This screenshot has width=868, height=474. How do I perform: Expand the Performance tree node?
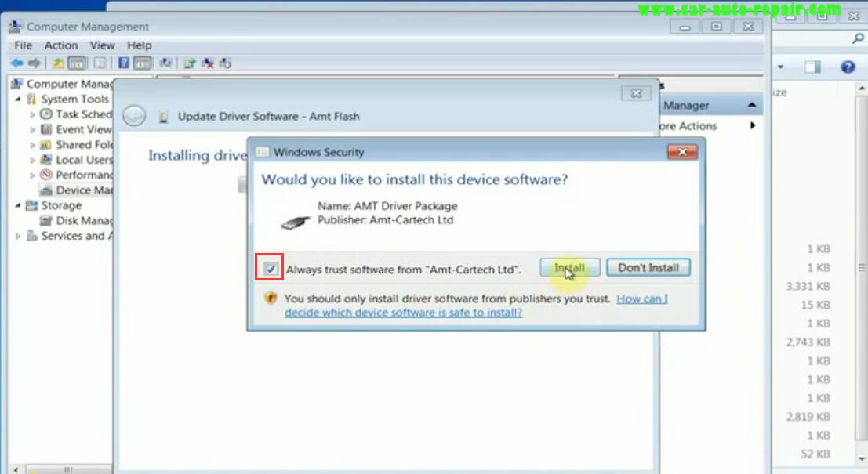(x=32, y=175)
